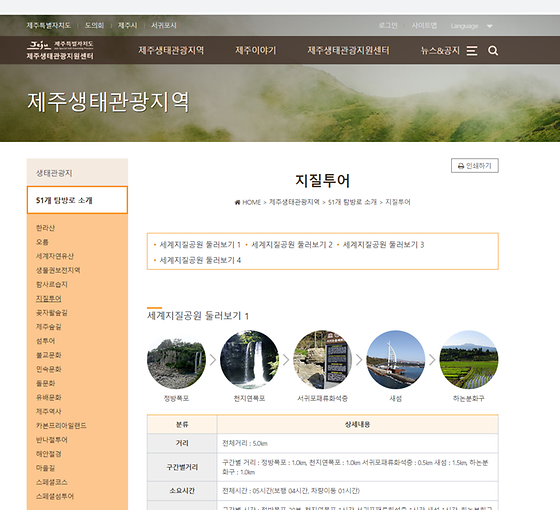Select 생태관광지 sidebar heading
This screenshot has height=510, width=560.
click(77, 173)
